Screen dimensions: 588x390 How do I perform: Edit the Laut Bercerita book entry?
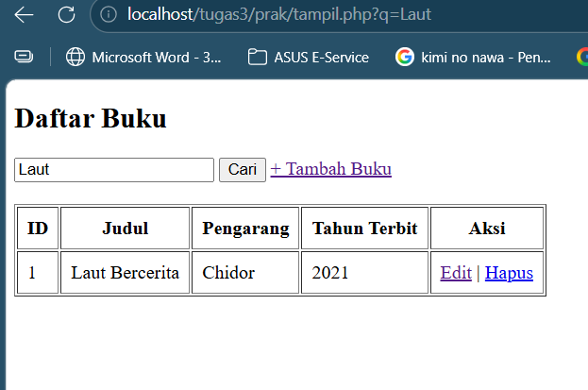tap(456, 273)
